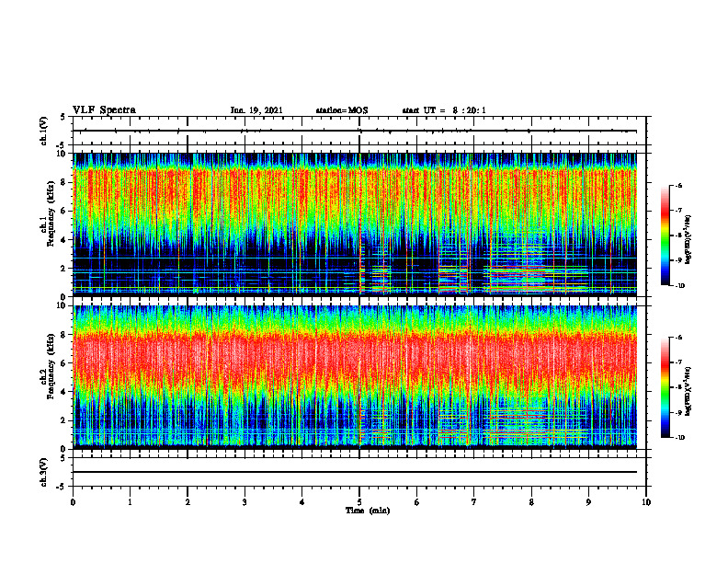Click the 'station=MOS' header label
Viewport: 728px width, 563px height.
[342, 110]
